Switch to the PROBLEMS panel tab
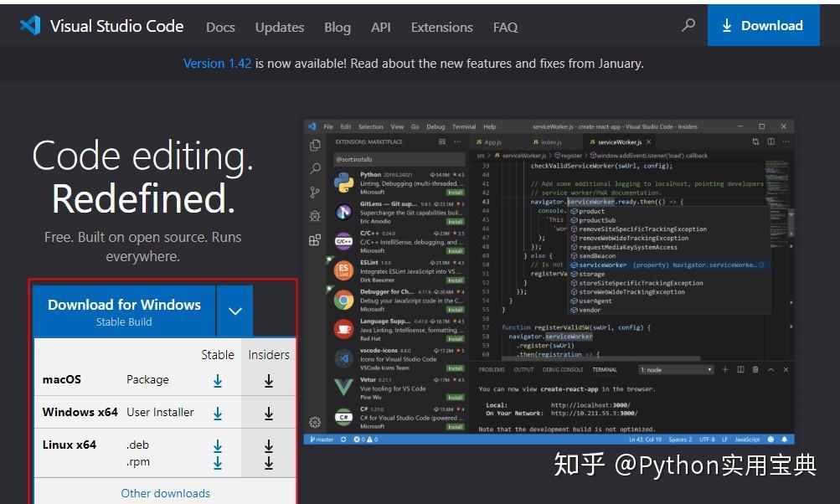Viewport: 840px width, 504px height. point(492,370)
